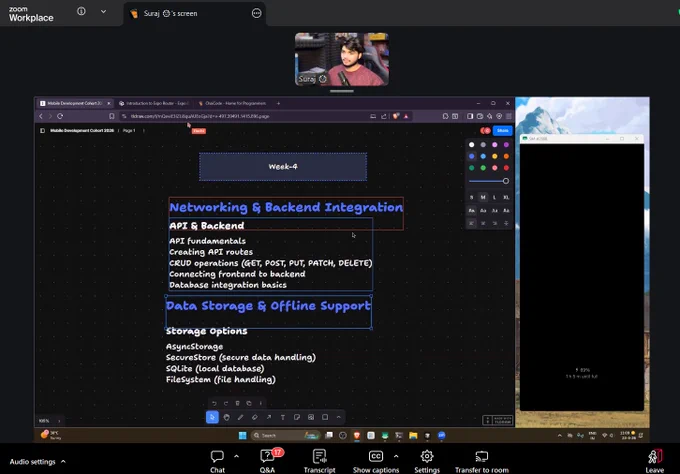Click the tldraw Redo icon
680x474 pixels.
(x=226, y=403)
